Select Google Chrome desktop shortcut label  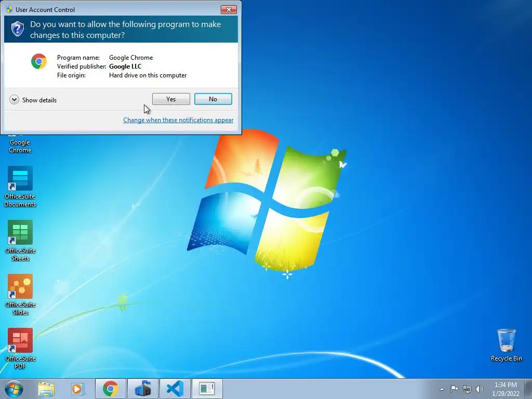pos(20,146)
